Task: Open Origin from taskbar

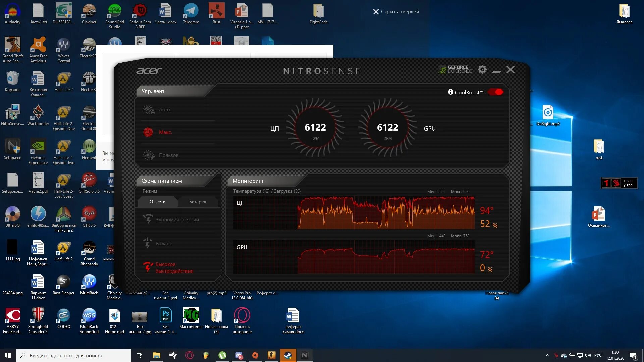Action: coord(255,355)
